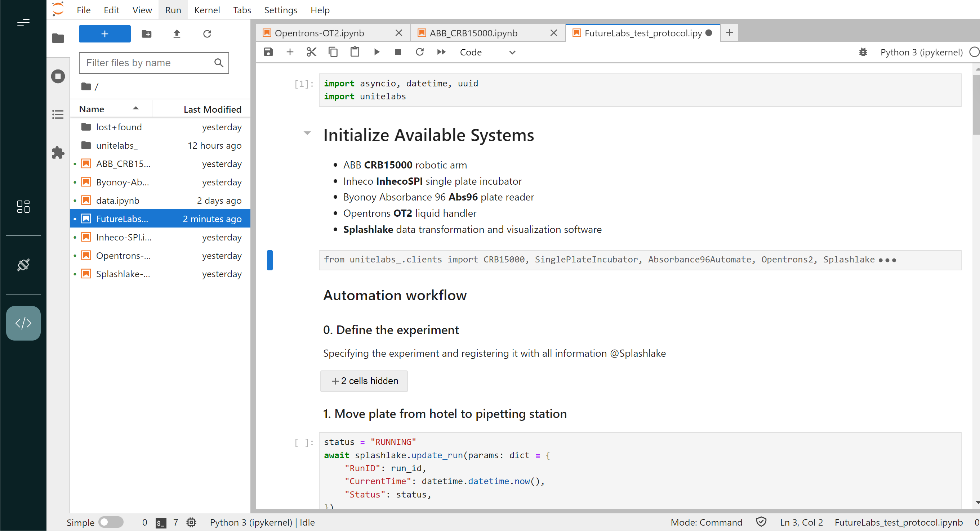Toggle Simple interface mode switch
This screenshot has width=980, height=531.
111,522
